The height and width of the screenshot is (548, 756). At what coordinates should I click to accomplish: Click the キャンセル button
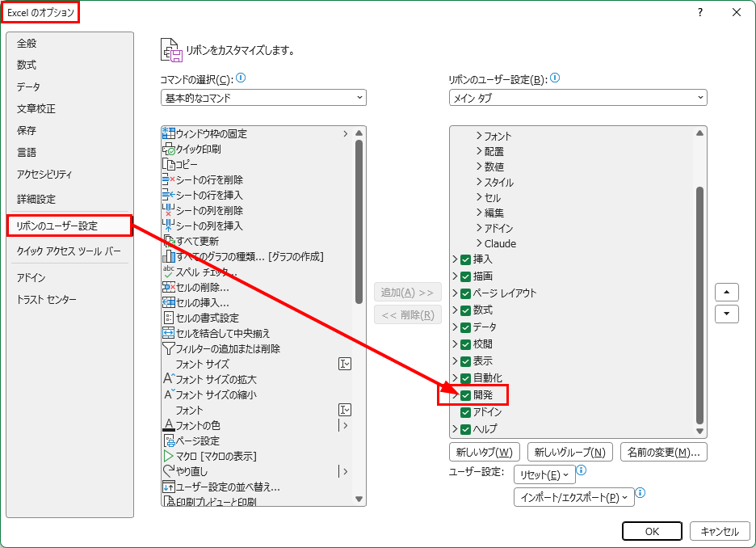pyautogui.click(x=720, y=531)
